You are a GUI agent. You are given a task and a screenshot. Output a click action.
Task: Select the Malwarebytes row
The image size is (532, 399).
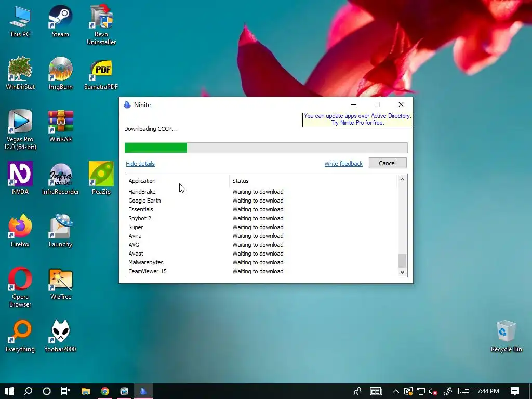pos(261,262)
